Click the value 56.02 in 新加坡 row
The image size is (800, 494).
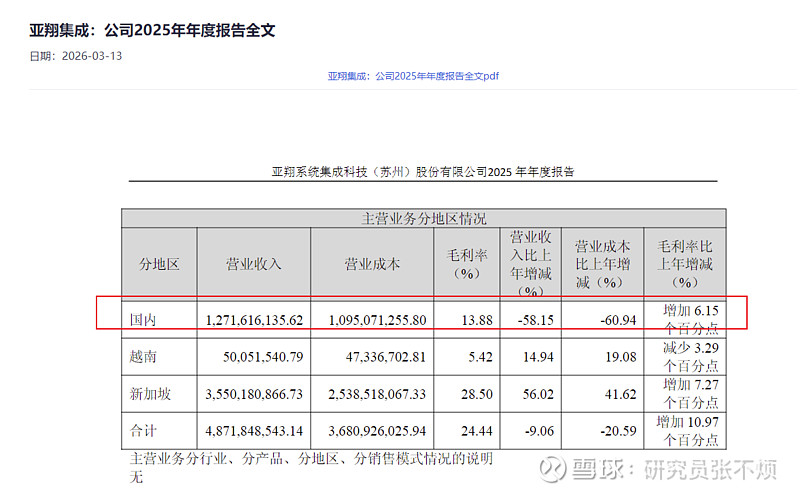538,394
